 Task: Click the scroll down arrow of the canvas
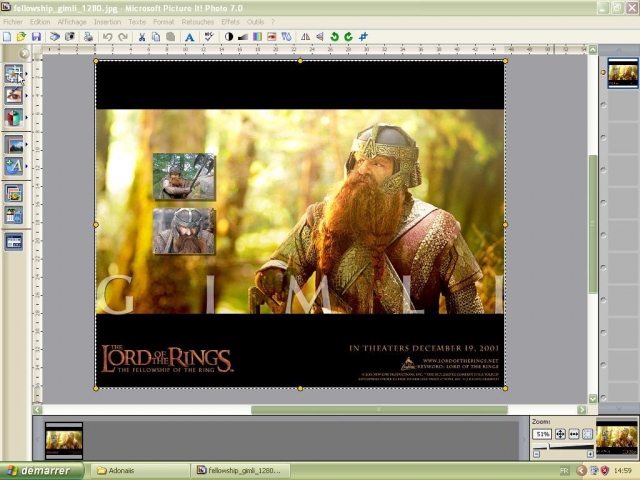593,398
